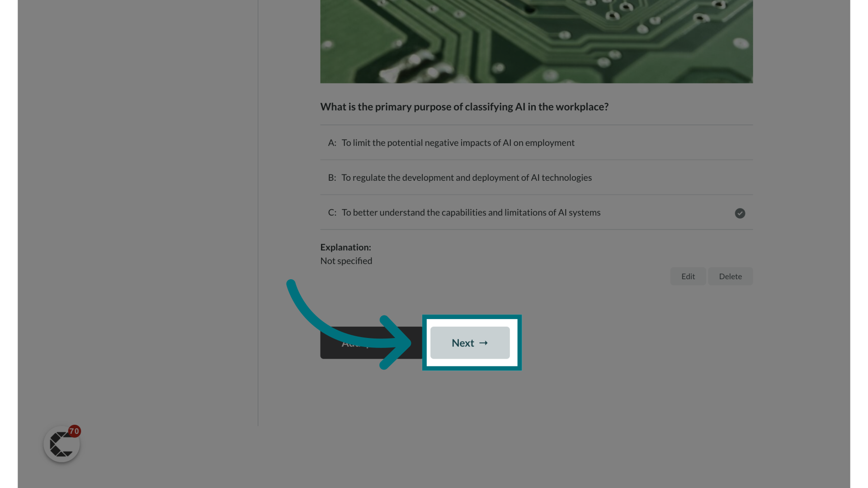Click the Next → navigation button

[470, 342]
